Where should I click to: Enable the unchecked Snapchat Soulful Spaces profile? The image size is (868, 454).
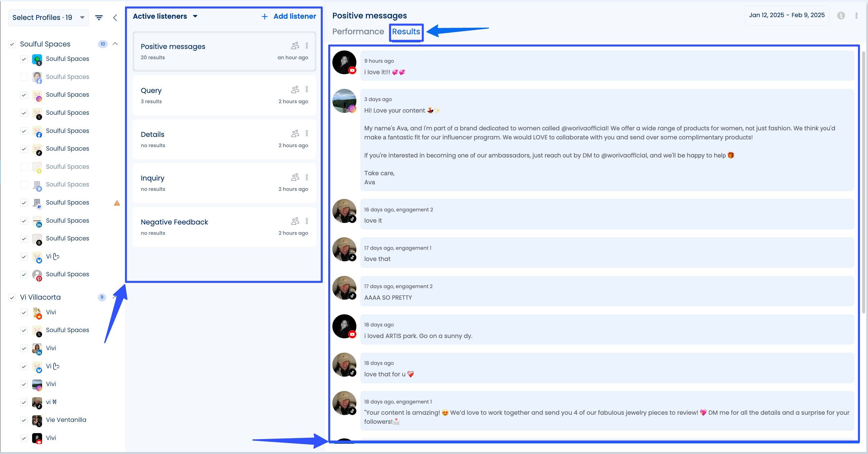point(24,167)
